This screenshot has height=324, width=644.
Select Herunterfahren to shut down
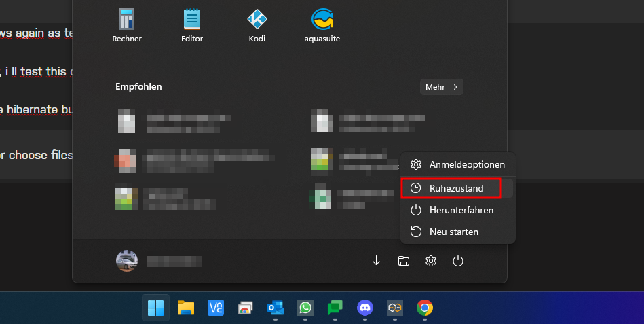(457, 210)
